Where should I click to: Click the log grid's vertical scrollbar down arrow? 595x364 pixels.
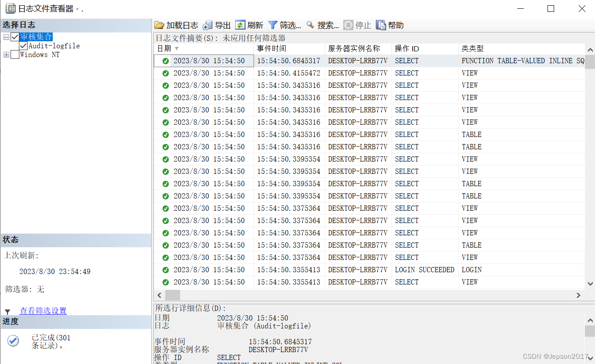(590, 284)
